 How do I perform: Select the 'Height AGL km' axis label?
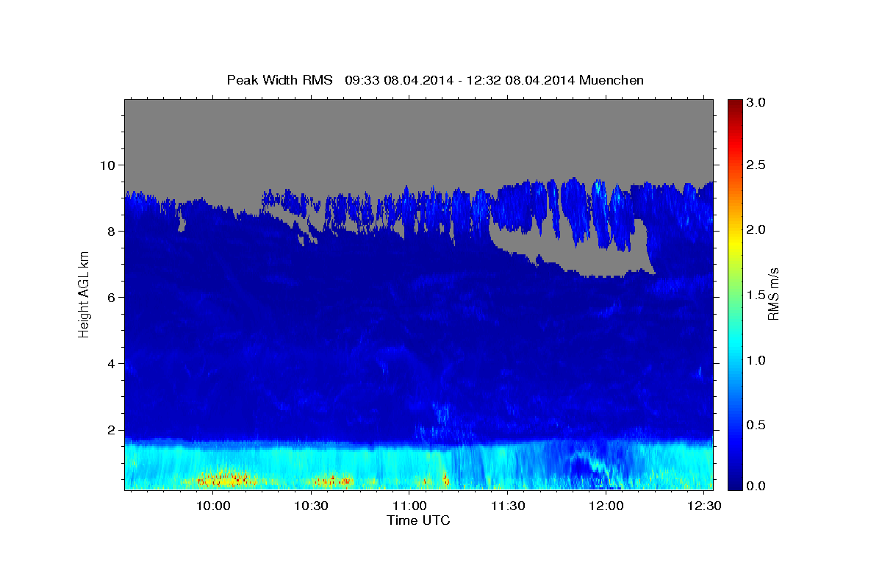coord(84,294)
